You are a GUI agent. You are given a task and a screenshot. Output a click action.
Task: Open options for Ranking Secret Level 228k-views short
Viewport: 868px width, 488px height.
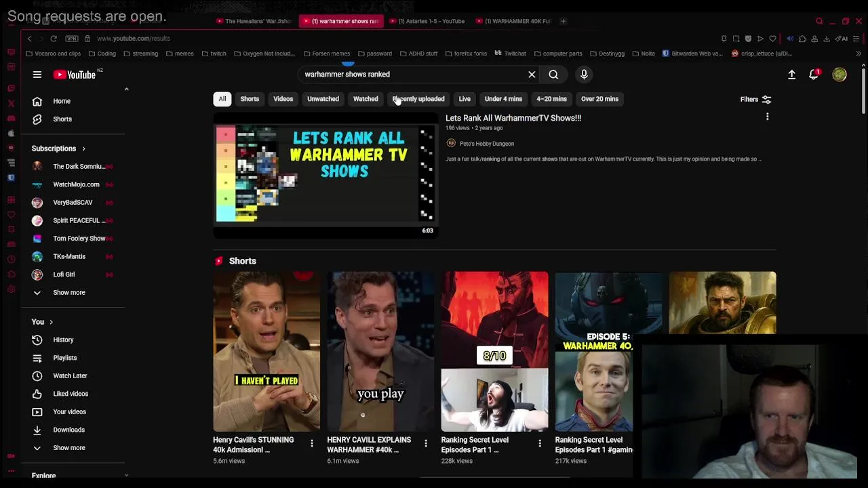[539, 443]
